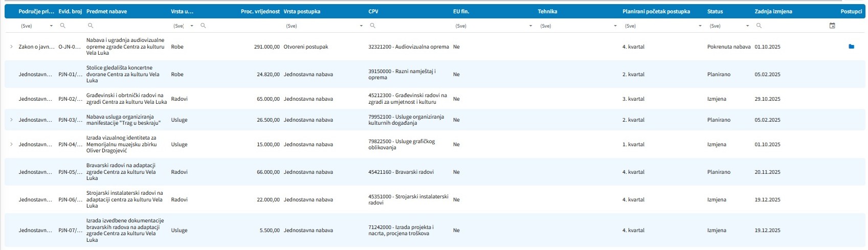Viewport: 868px width, 250px height.
Task: Expand the PJN-04 vizualnog identiteta row
Action: pos(11,144)
